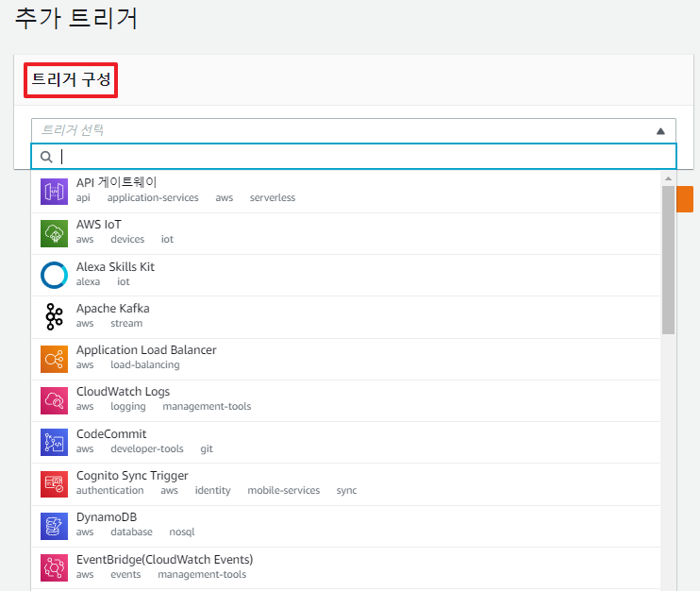
Task: Click the 'authentication' tag text
Action: pyautogui.click(x=109, y=490)
